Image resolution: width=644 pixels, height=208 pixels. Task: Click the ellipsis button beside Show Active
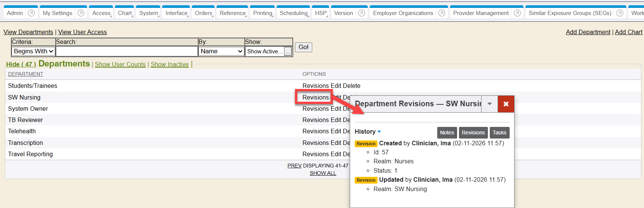point(288,51)
